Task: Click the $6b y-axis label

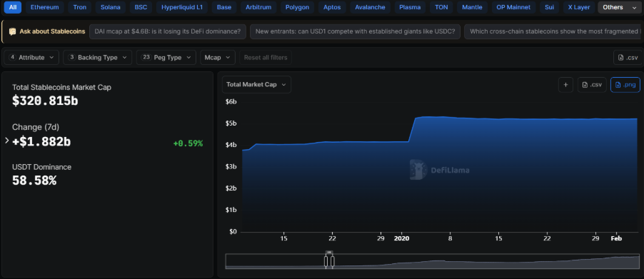Action: [x=231, y=101]
